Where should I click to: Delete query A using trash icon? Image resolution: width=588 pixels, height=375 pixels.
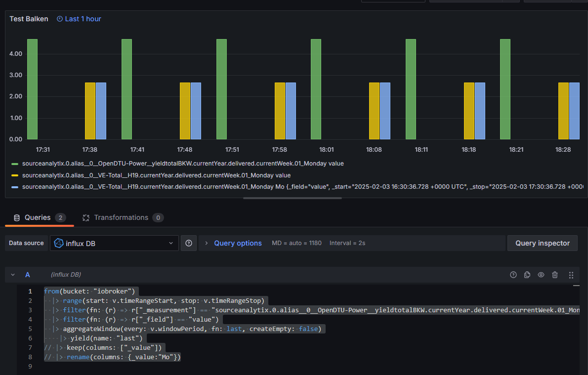click(555, 275)
